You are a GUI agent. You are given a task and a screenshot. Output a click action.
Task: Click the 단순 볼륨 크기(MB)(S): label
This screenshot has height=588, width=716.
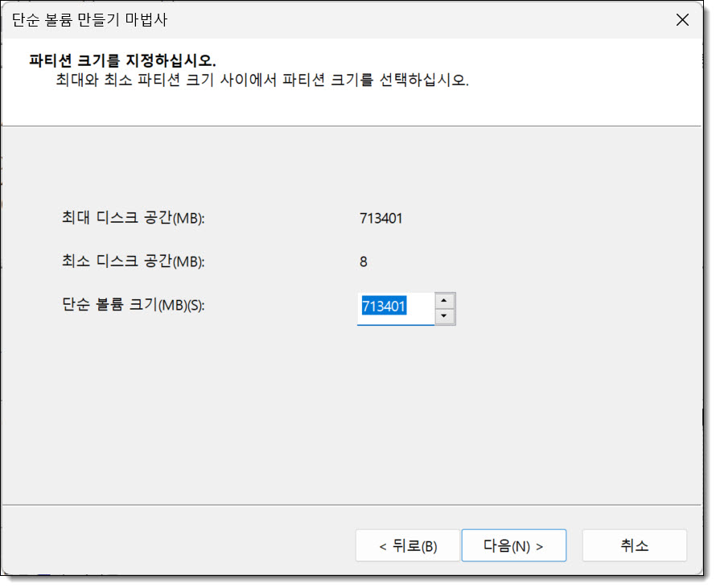(x=134, y=305)
